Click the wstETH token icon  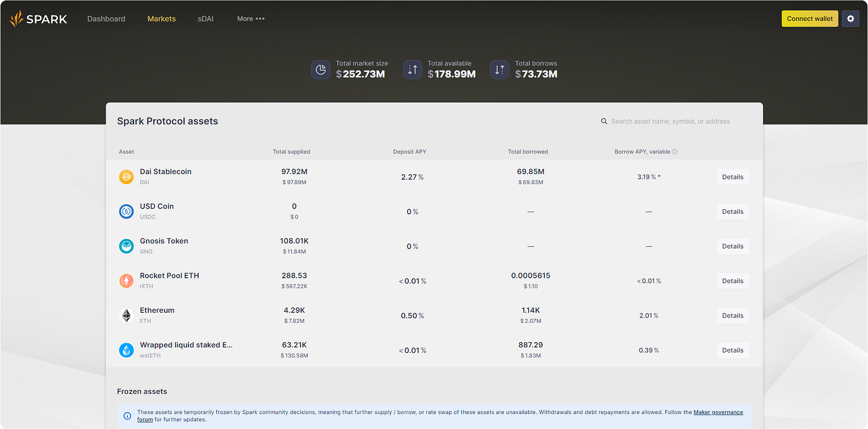click(x=126, y=350)
